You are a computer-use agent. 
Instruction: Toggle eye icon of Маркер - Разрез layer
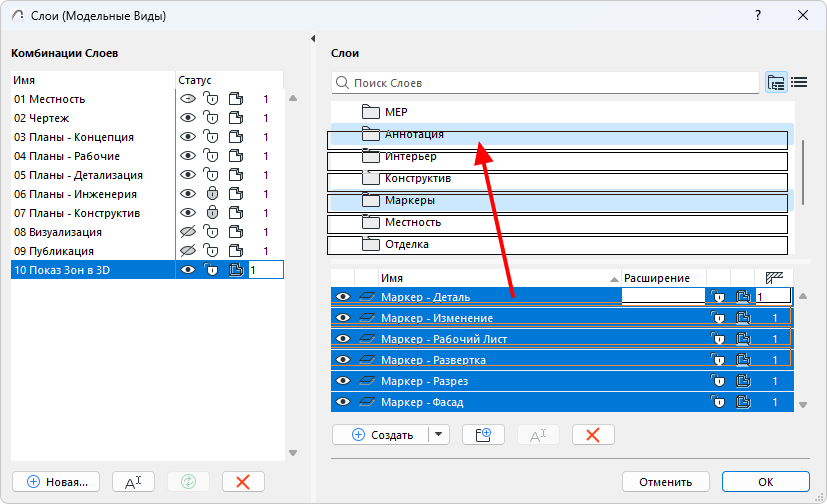click(x=343, y=381)
